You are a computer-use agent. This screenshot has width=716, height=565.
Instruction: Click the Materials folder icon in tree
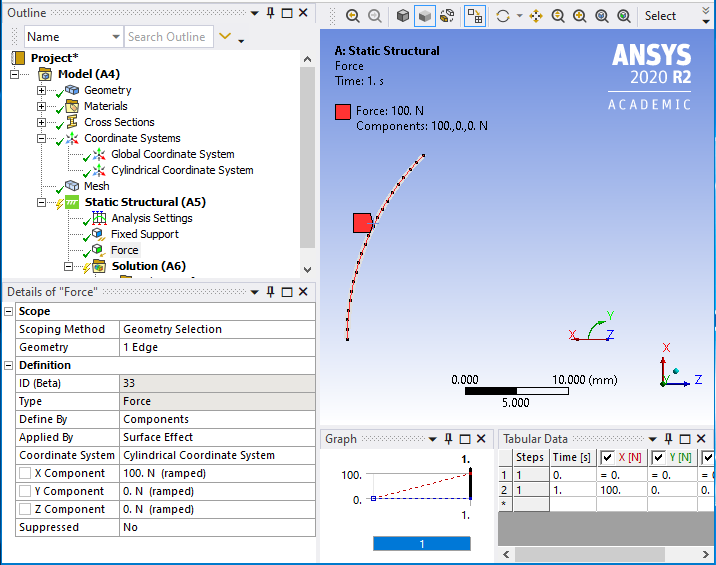(72, 106)
